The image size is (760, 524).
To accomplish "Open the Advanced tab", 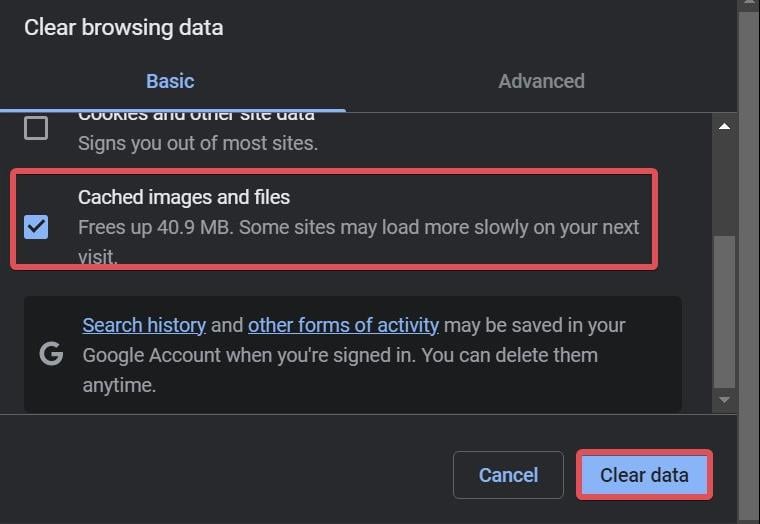I will 541,81.
